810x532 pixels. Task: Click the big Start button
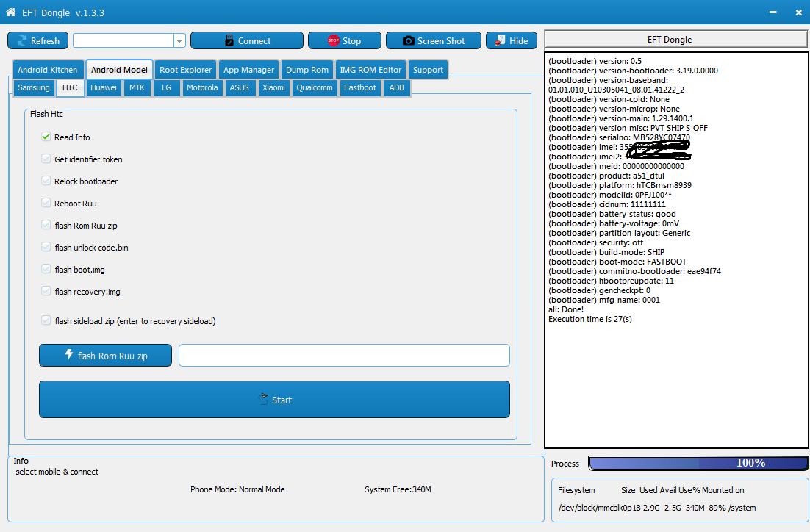click(x=274, y=399)
